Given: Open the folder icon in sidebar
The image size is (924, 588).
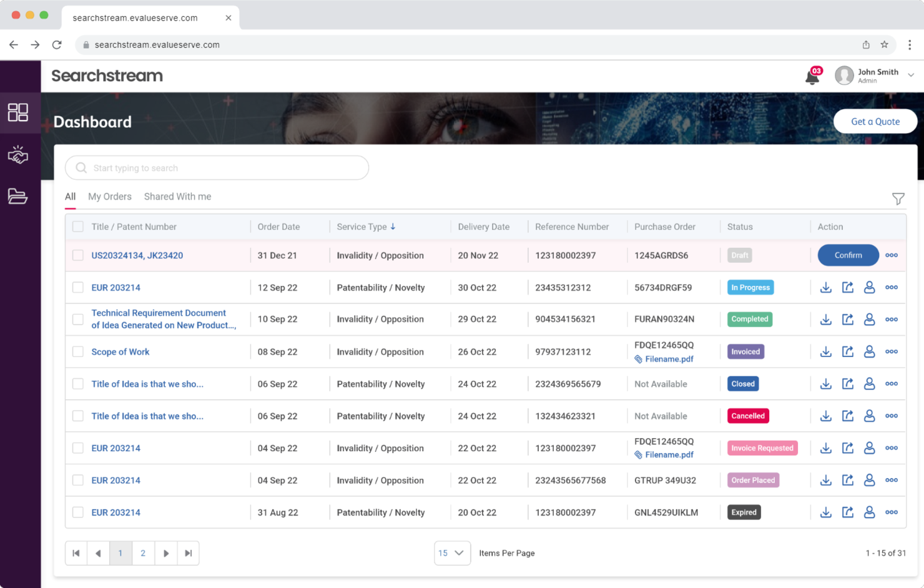Looking at the screenshot, I should (x=17, y=196).
